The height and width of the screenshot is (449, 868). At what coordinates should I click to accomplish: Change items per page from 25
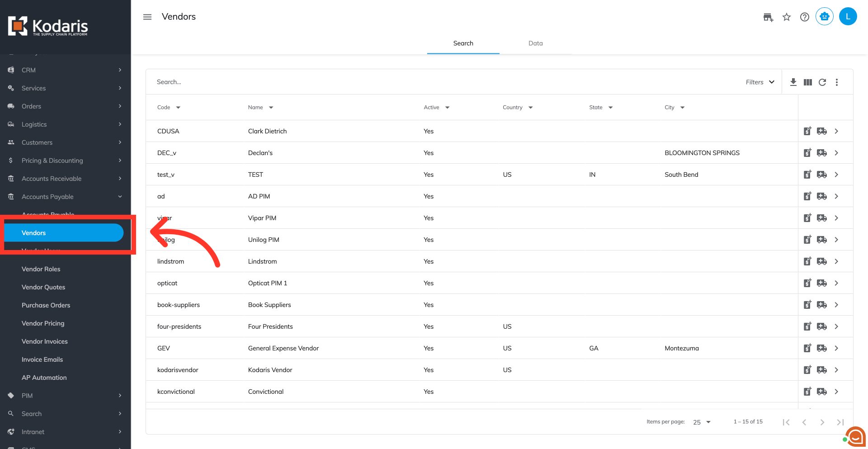pos(702,422)
